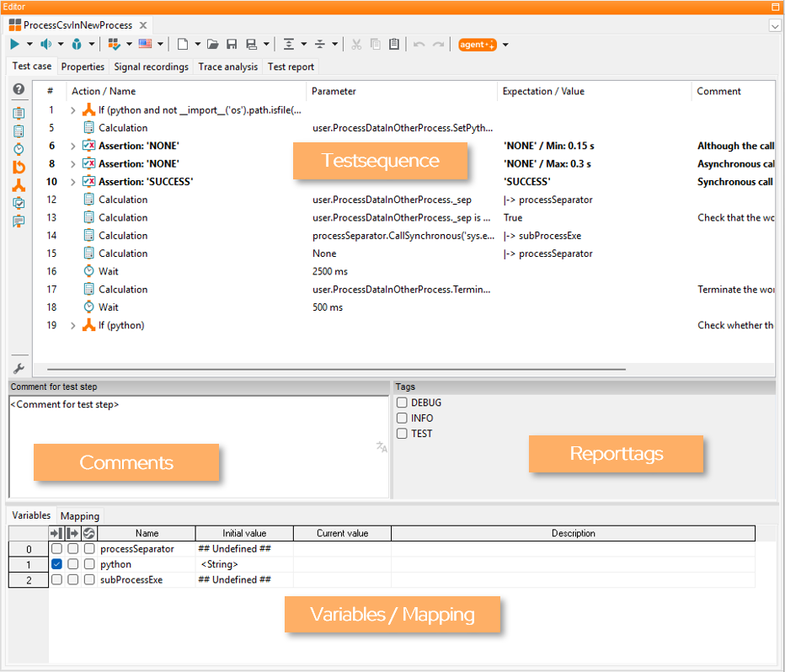Paste with the clipboard icon
Screen dimensions: 785x672
point(394,45)
